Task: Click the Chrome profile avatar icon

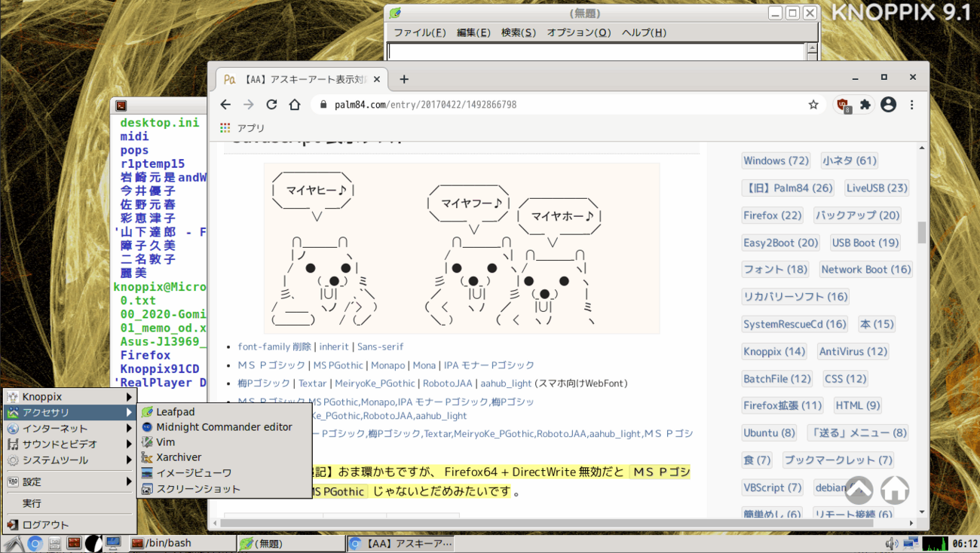Action: 888,105
